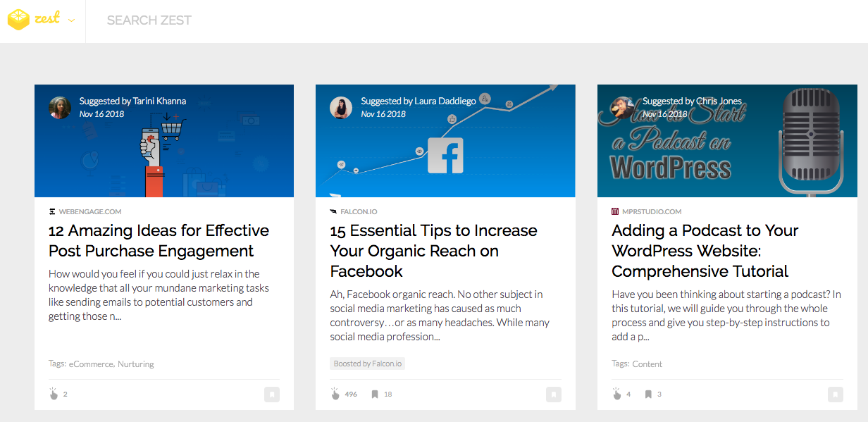Click bookmark count icon showing 18

[375, 394]
